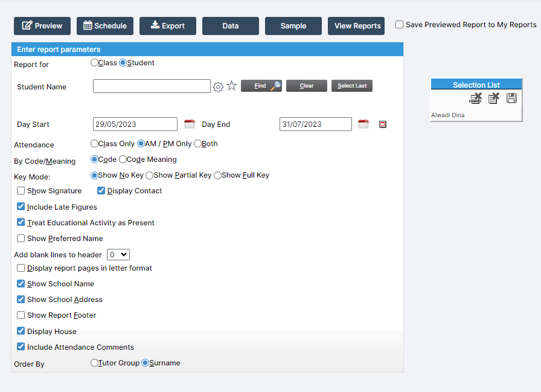Toggle the Display House checkbox
The width and height of the screenshot is (541, 392).
[21, 331]
